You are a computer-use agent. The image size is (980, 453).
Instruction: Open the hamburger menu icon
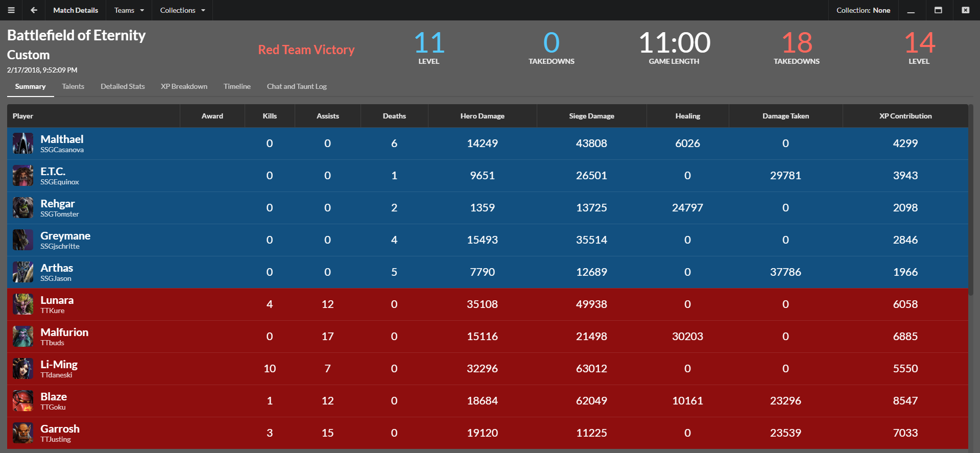click(x=11, y=10)
